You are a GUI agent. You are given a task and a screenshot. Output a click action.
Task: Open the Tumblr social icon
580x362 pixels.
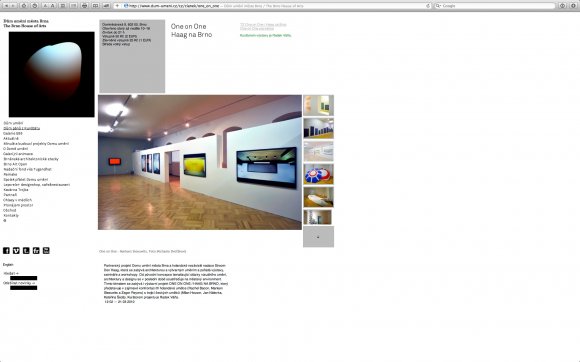[26, 251]
